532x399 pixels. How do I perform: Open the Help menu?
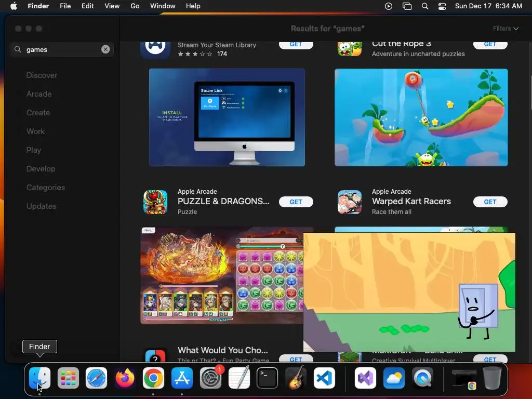pyautogui.click(x=193, y=6)
